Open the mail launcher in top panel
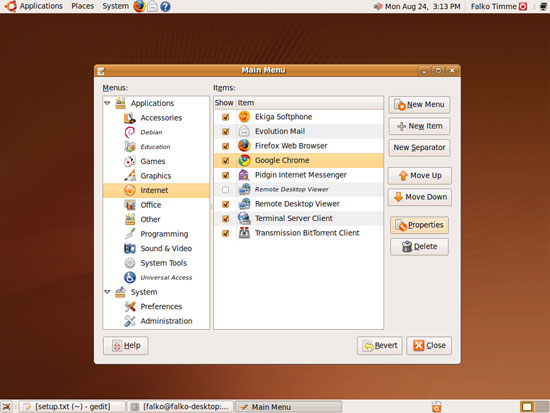Screen dimensions: 550x413 152,6
